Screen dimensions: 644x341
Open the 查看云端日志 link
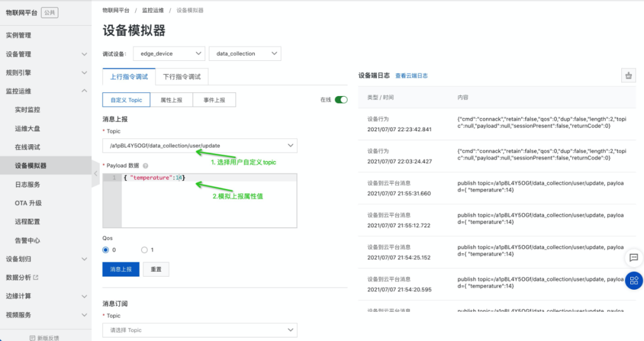pyautogui.click(x=411, y=76)
